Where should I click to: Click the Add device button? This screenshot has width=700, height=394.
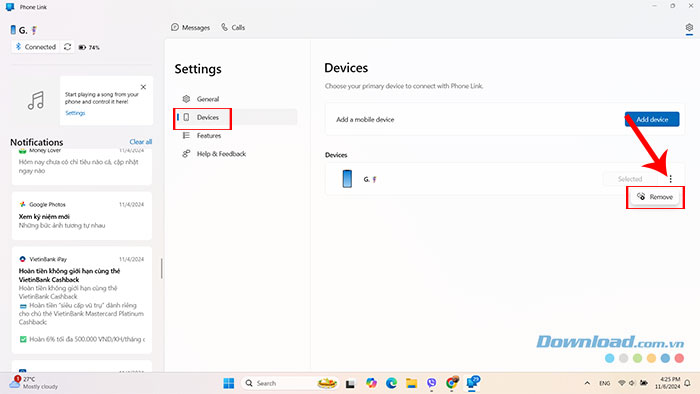pyautogui.click(x=652, y=120)
